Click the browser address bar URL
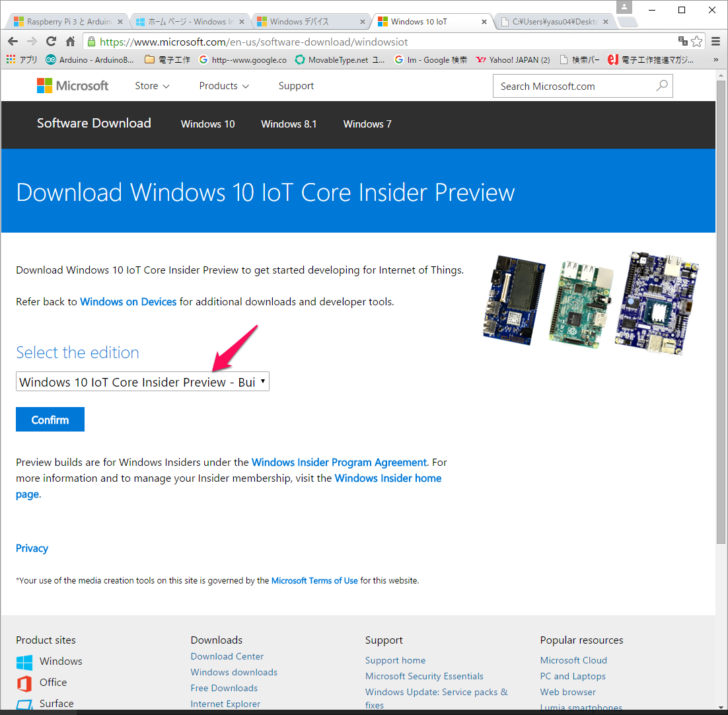The image size is (728, 715). (x=254, y=42)
